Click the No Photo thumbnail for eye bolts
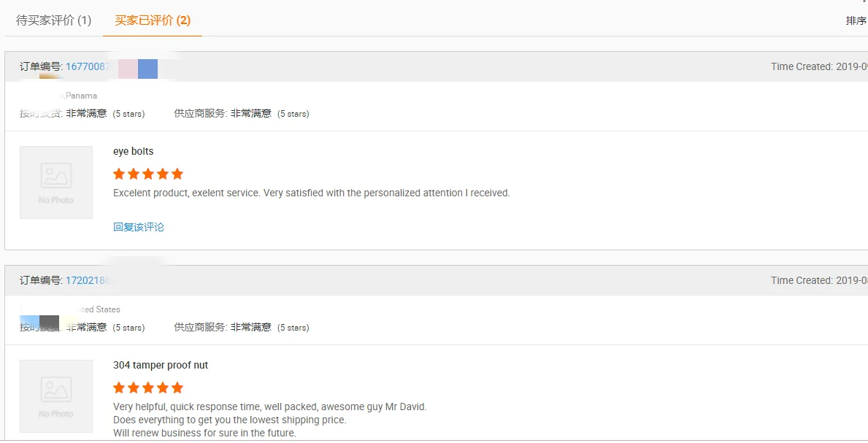 point(56,182)
